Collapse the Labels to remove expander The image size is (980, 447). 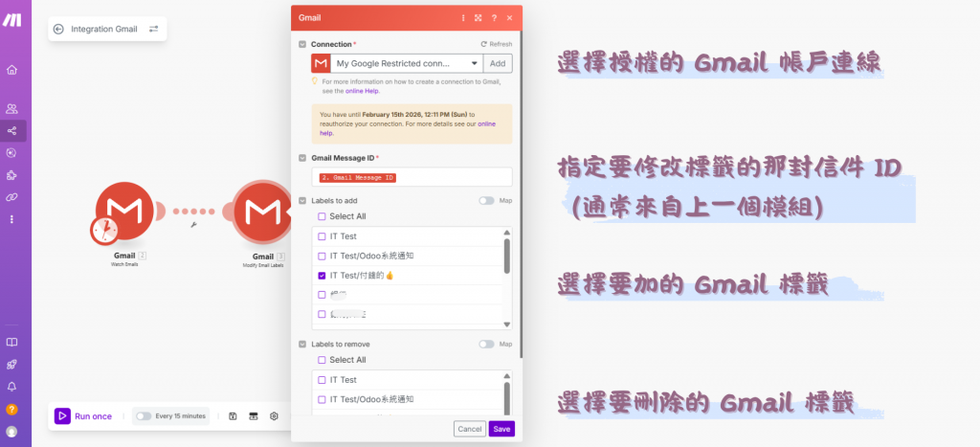302,345
